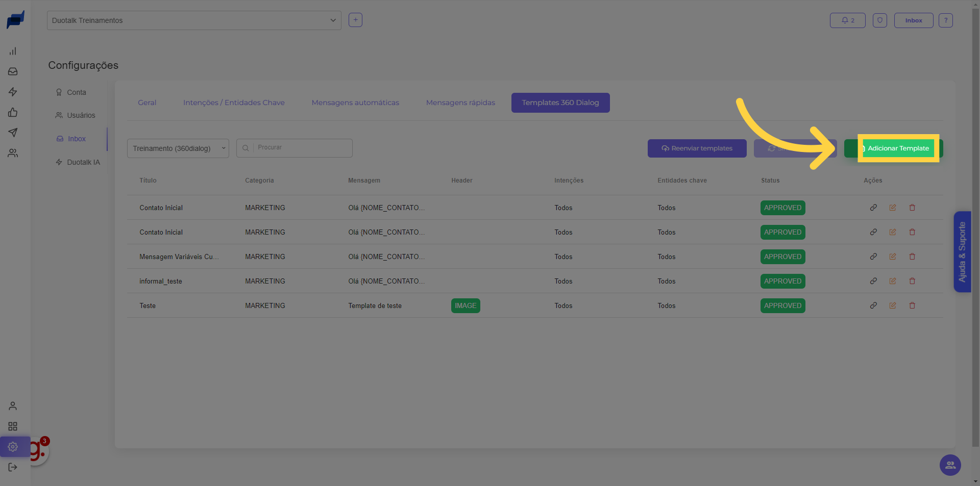Click the Procurar search field
This screenshot has height=486, width=980.
click(x=301, y=148)
